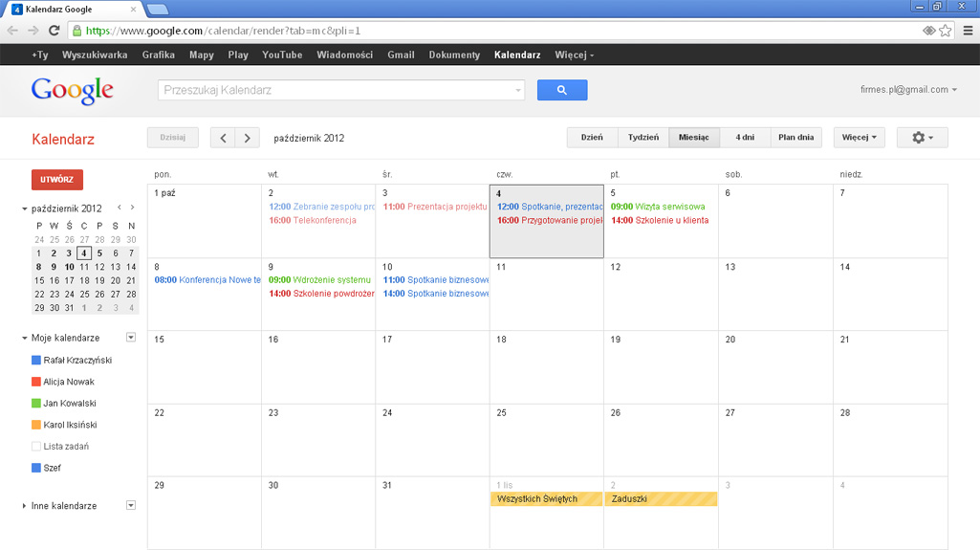Open Konferencja event on the 8th
Viewport: 980px width, 550px height.
207,280
